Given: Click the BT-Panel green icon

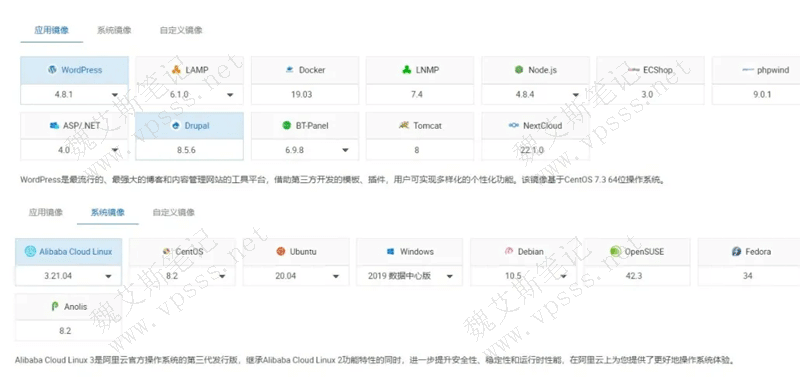Looking at the screenshot, I should pos(287,125).
